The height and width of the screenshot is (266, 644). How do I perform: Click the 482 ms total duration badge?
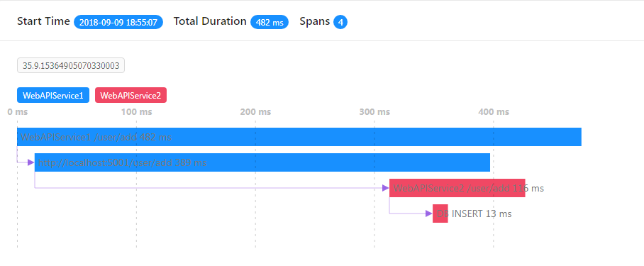click(270, 22)
